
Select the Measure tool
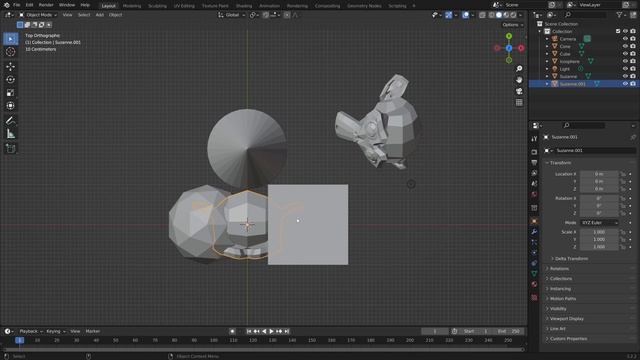(x=10, y=134)
